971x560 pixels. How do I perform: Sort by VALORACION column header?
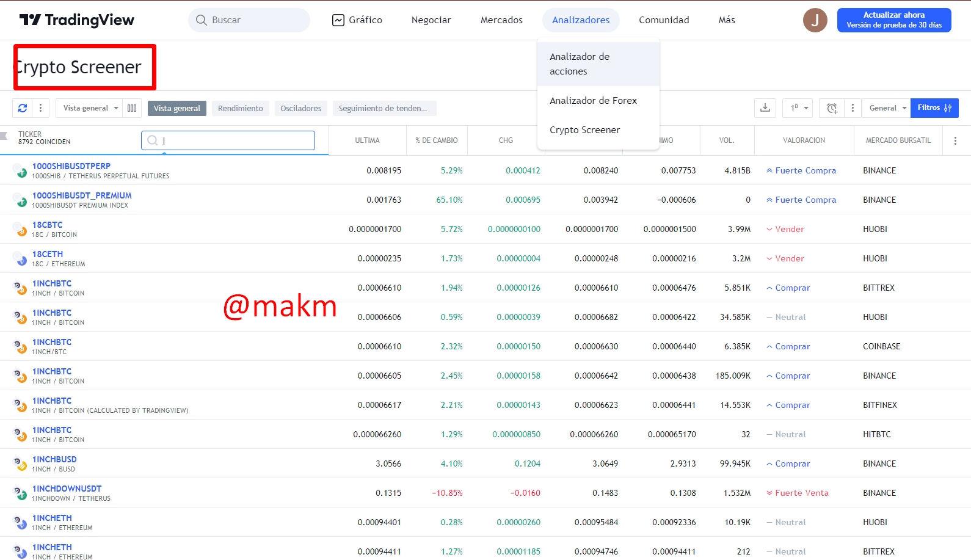point(804,140)
